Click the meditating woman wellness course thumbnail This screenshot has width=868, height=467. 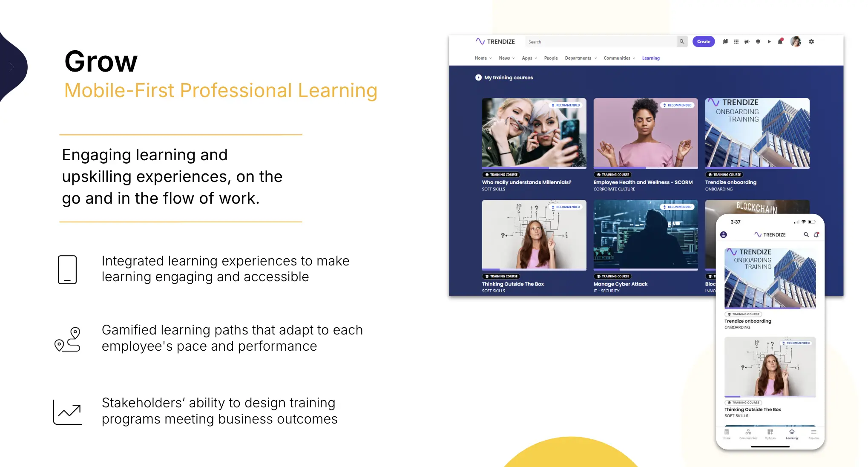(x=646, y=133)
